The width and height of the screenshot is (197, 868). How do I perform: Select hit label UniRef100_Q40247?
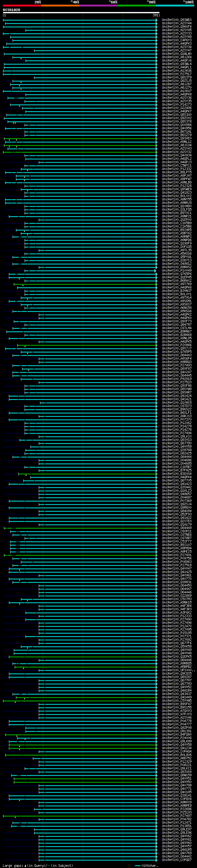coord(177,372)
